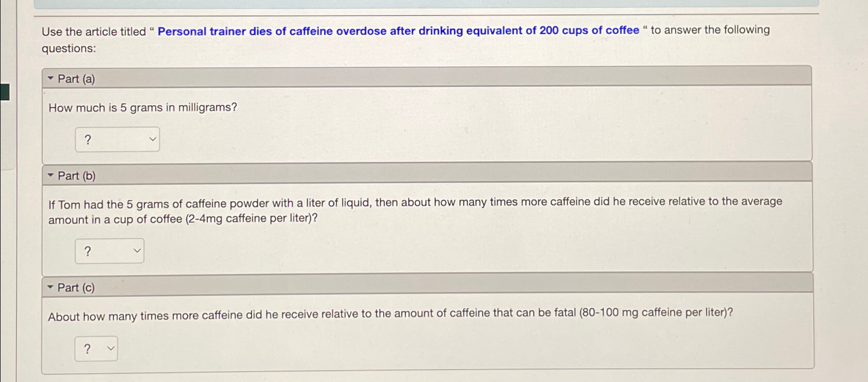Click the Part (c) header bar
The image size is (868, 382).
(413, 287)
